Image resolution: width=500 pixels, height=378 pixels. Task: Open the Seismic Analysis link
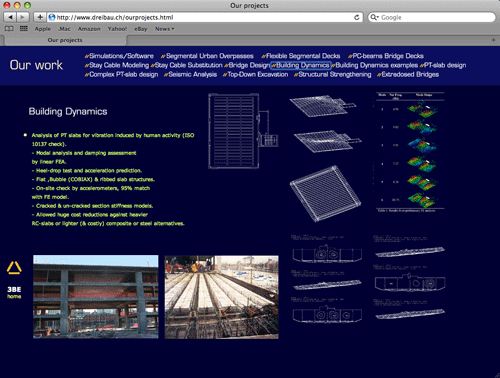(190, 75)
